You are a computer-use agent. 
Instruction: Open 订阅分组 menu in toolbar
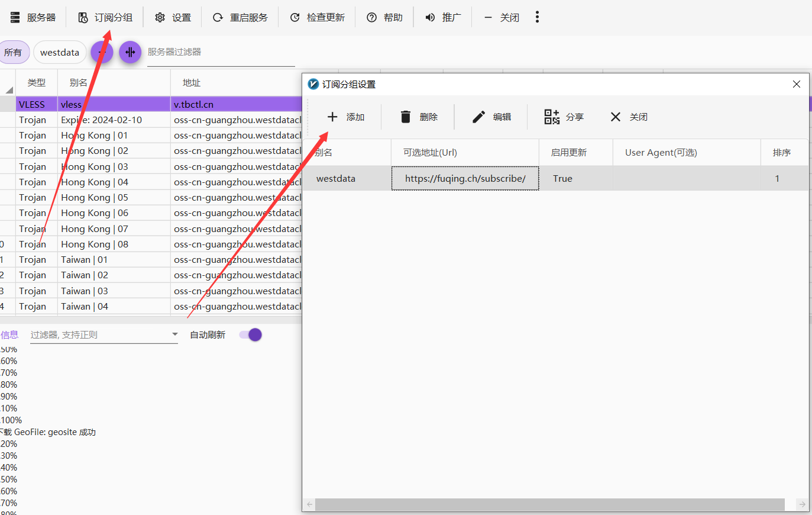click(x=105, y=18)
